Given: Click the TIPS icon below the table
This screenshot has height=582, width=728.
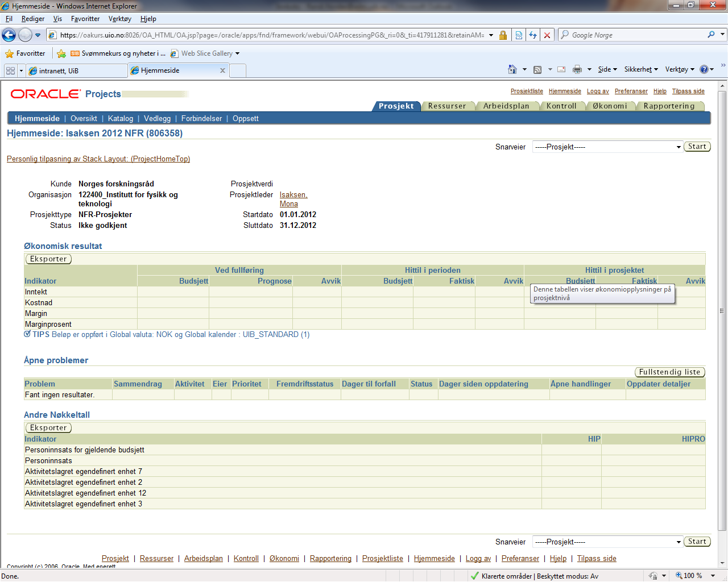Looking at the screenshot, I should point(27,334).
